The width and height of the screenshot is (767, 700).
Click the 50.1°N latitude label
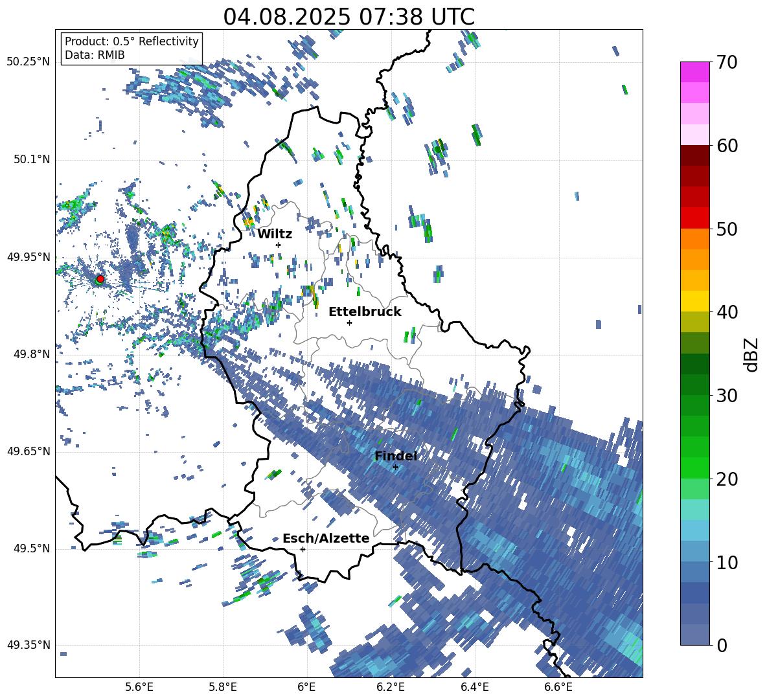(x=31, y=159)
